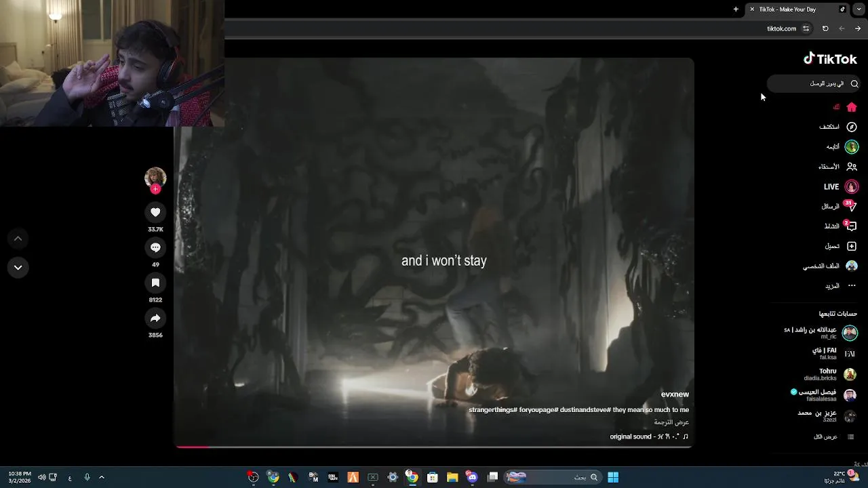Go to the previous video with up arrow
868x488 pixels.
click(18, 239)
